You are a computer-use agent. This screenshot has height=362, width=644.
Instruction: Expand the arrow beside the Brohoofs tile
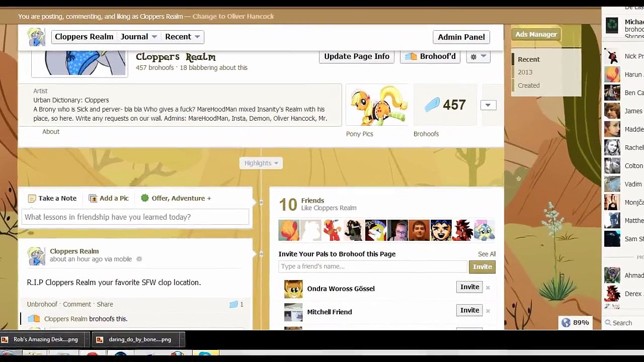point(488,105)
